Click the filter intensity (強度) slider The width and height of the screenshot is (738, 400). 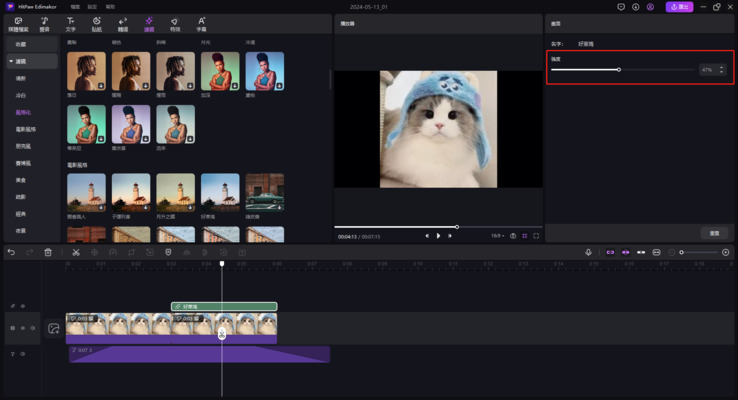click(623, 70)
